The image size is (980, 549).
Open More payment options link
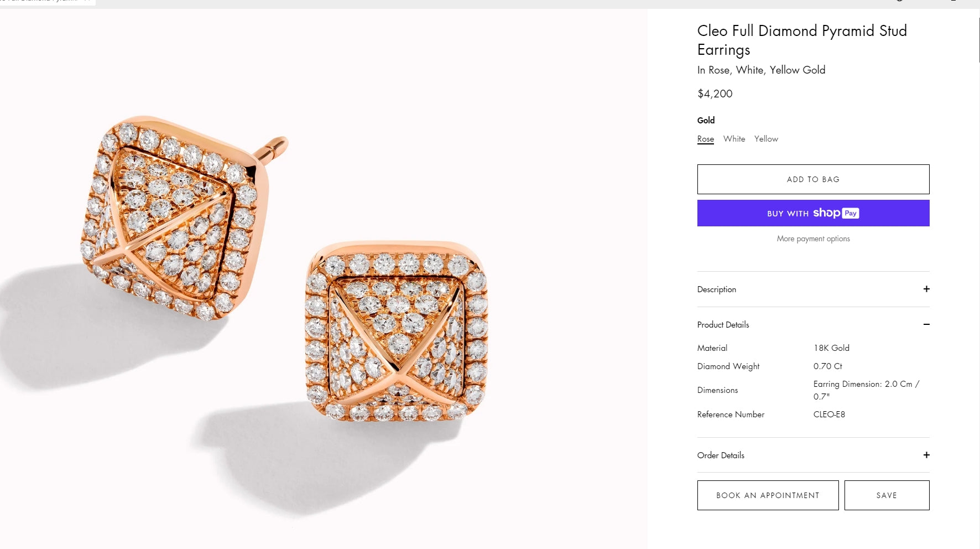coord(813,239)
